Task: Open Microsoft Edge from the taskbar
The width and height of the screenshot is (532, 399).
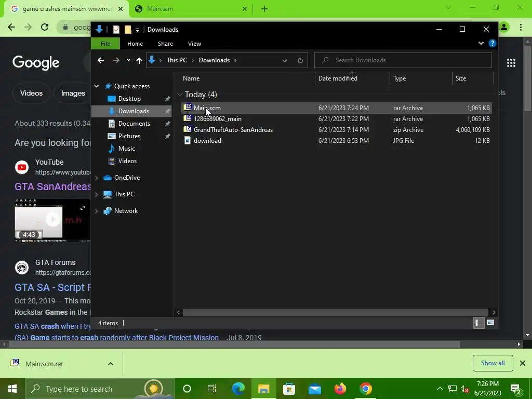Action: click(x=238, y=389)
